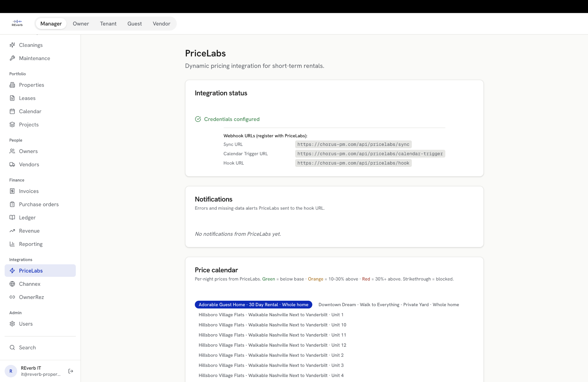Click the Revenue trending arrow icon
Viewport: 588px width, 382px height.
pyautogui.click(x=12, y=231)
